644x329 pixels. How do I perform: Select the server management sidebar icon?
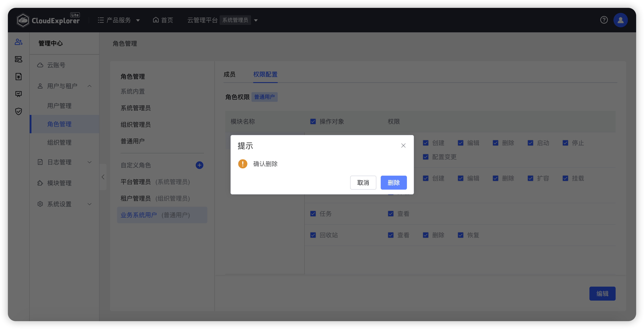coord(19,59)
